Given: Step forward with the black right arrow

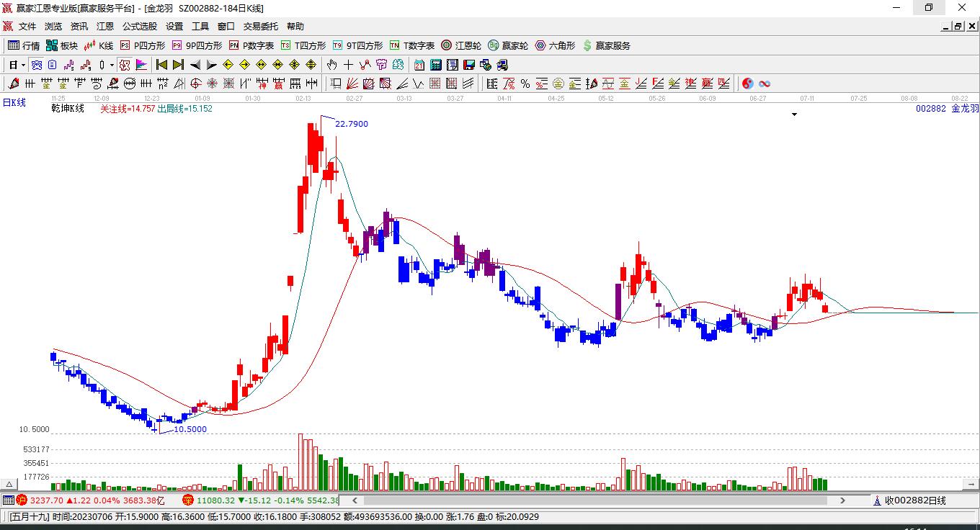Looking at the screenshot, I should coord(211,65).
